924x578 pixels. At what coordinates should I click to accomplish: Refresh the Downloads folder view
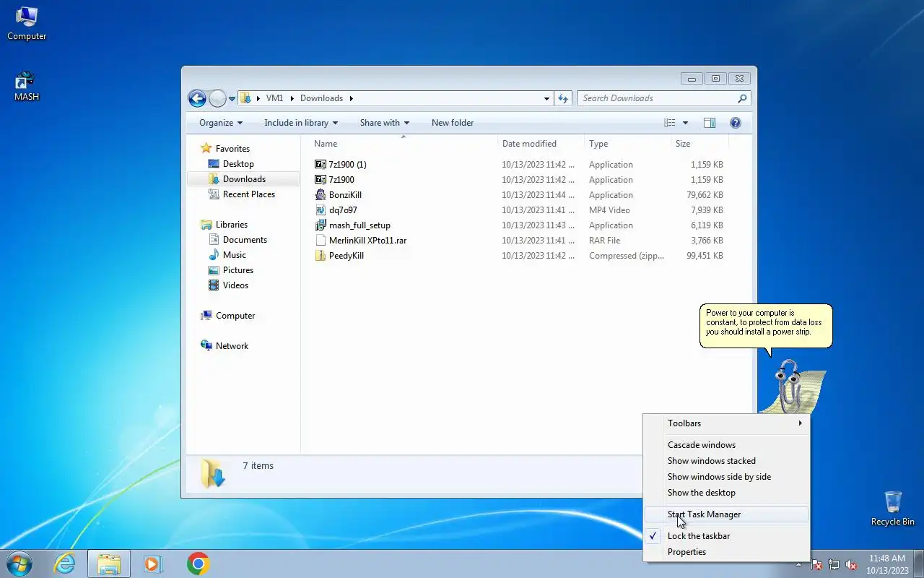pos(564,98)
